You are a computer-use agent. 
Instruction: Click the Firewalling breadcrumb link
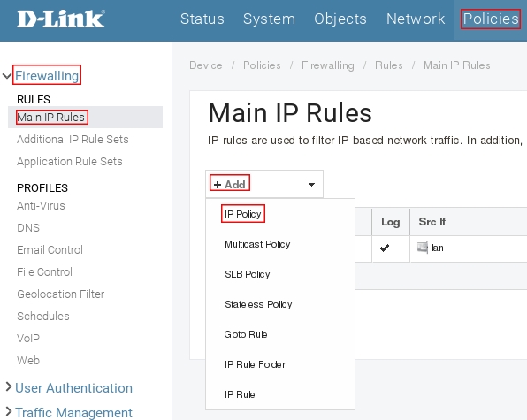tap(328, 65)
